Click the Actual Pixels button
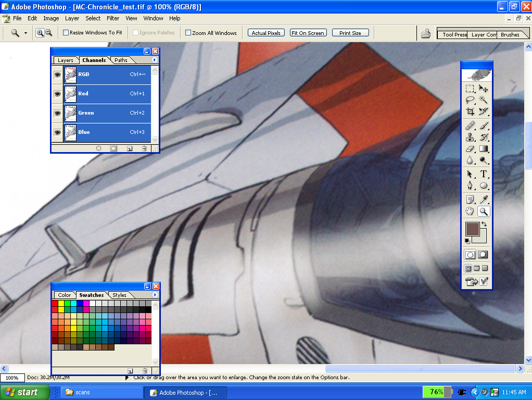This screenshot has height=400, width=532. point(266,33)
